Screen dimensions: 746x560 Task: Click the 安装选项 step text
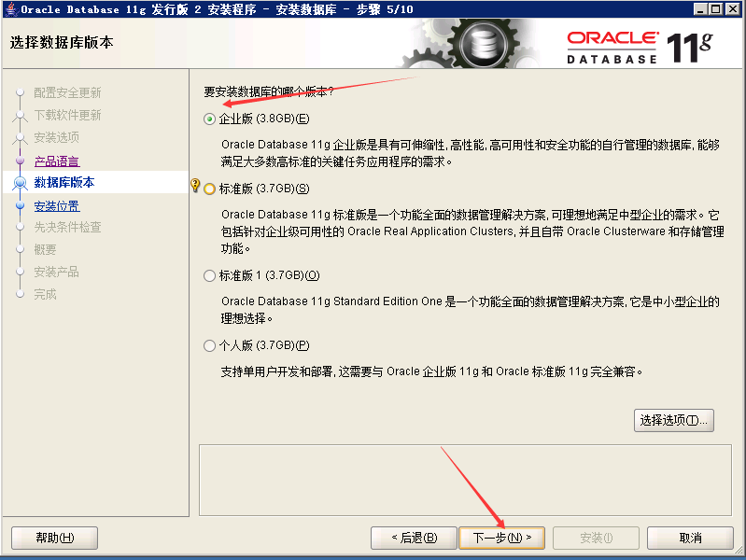pos(57,137)
